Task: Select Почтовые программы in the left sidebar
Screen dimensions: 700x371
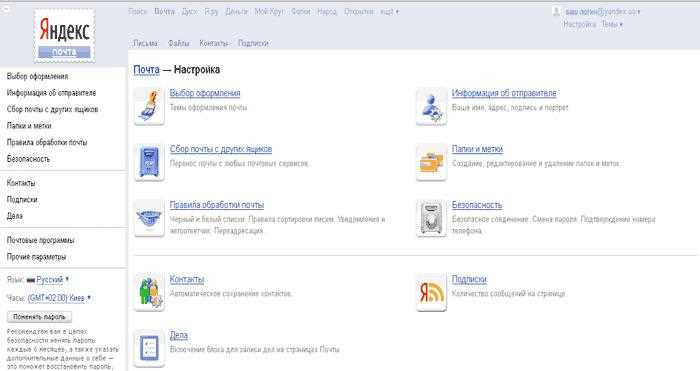Action: [x=40, y=240]
